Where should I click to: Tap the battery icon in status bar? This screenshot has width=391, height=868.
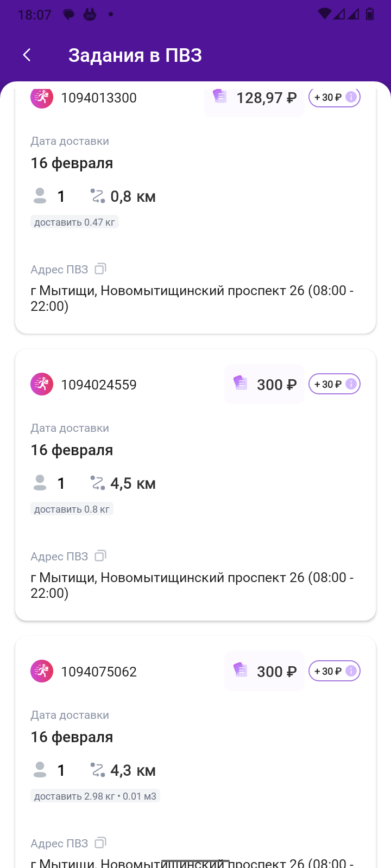click(x=370, y=14)
